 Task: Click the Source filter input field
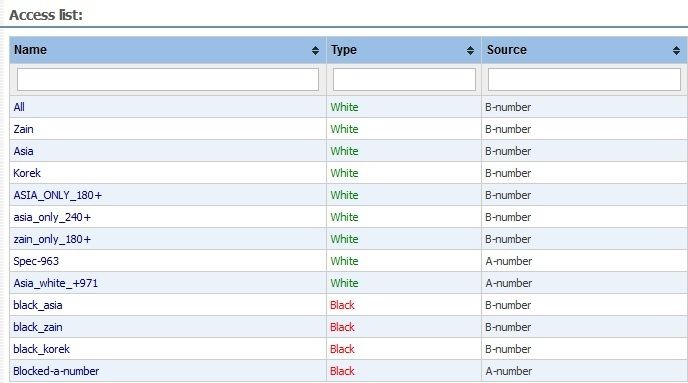tap(584, 79)
